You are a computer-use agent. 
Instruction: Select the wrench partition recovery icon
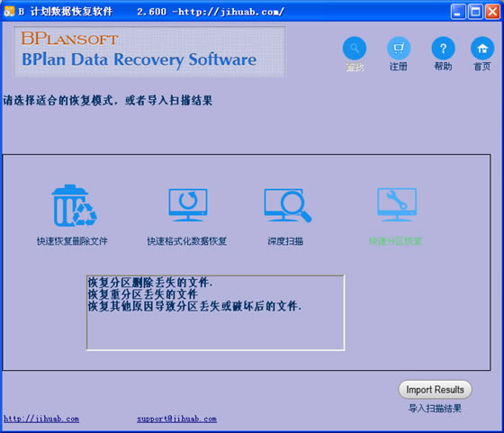397,204
